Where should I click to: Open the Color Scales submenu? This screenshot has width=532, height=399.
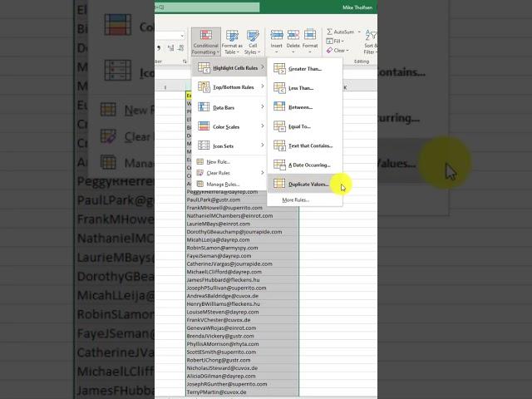229,126
